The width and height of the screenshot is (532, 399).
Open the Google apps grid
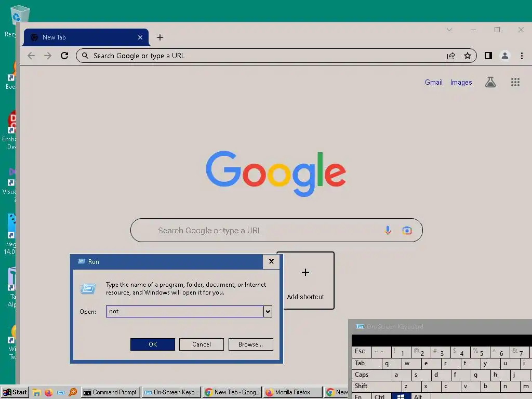[515, 82]
